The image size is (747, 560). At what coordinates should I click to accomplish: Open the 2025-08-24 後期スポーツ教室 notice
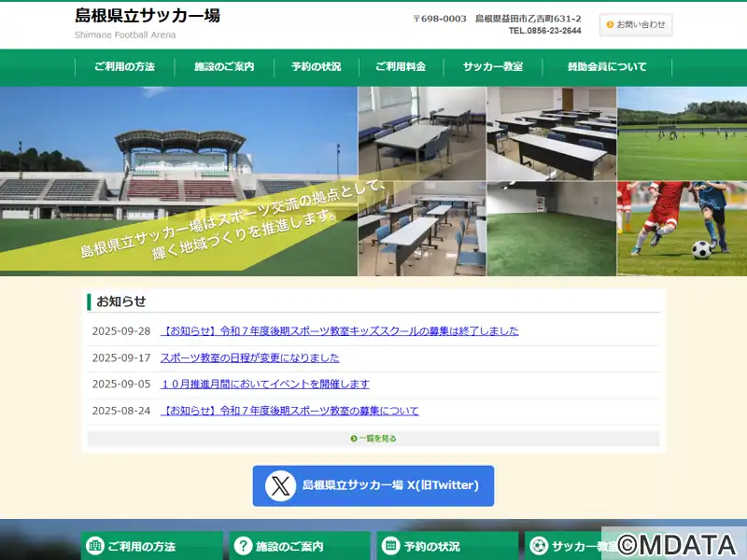289,411
